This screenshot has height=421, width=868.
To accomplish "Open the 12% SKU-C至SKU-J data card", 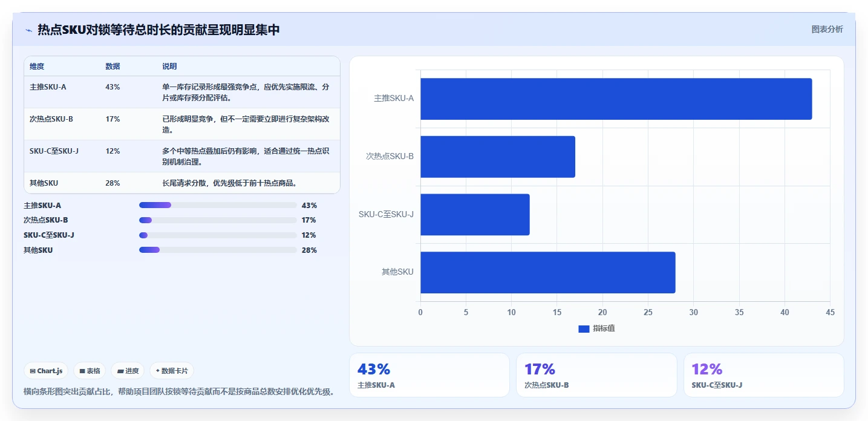I will click(x=764, y=375).
